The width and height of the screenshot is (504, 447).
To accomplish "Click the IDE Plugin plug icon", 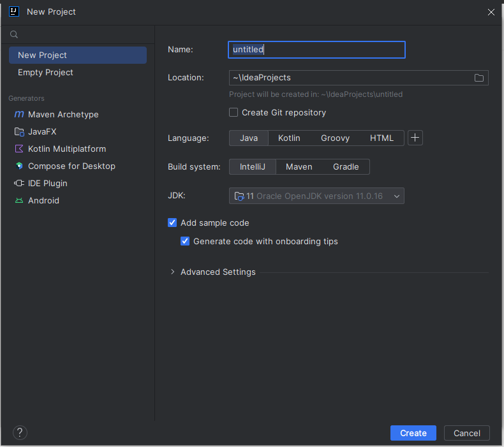I will 19,183.
